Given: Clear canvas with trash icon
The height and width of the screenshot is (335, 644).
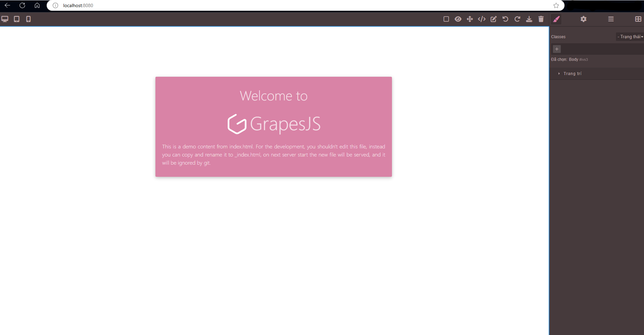Looking at the screenshot, I should (x=541, y=19).
